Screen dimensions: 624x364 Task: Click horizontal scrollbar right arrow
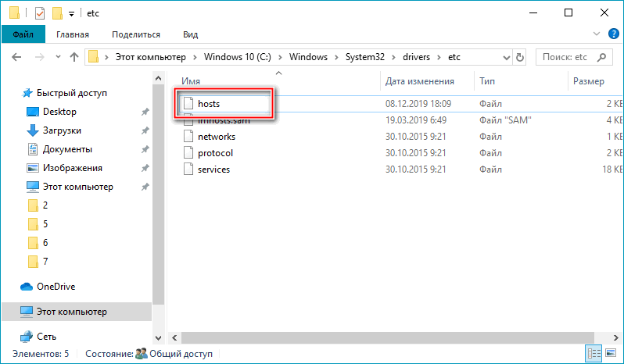616,337
